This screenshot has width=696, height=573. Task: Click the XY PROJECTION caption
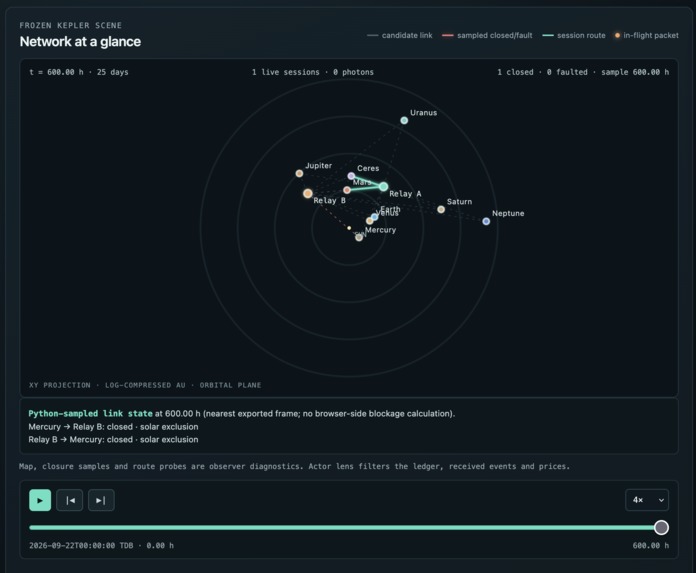145,385
